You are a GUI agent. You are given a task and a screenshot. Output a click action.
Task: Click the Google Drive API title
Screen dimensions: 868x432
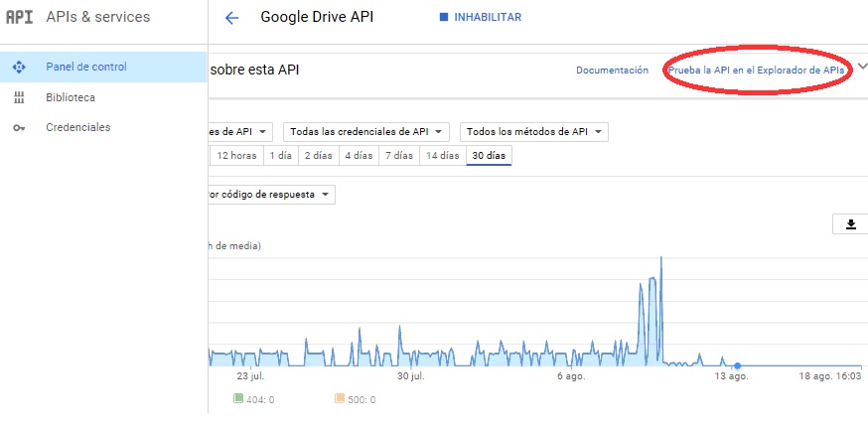click(x=317, y=17)
